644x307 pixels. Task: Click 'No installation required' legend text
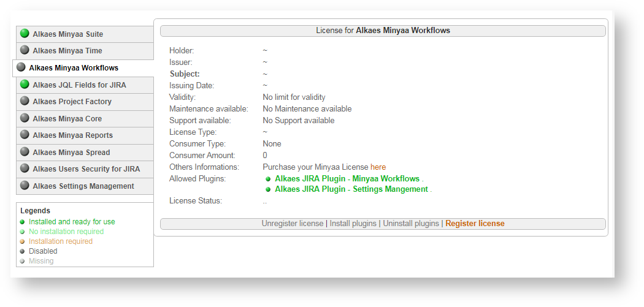pos(66,232)
